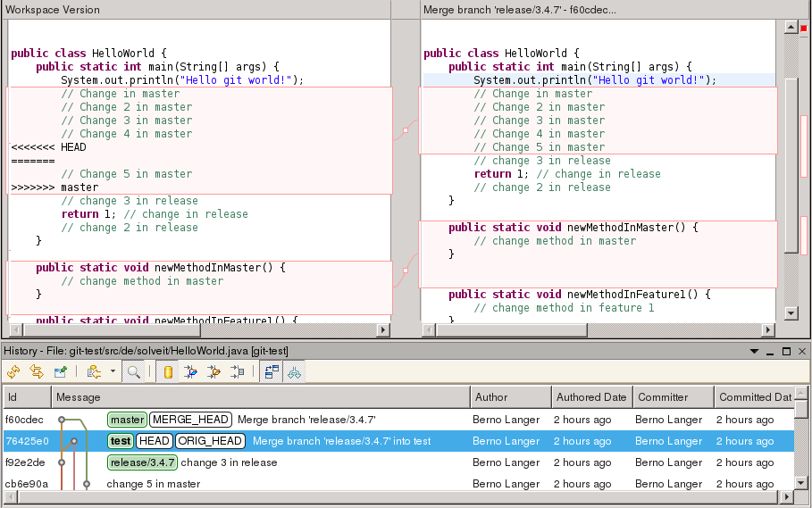This screenshot has height=508, width=812.
Task: Toggle the Find toolbar magnifier button
Action: [x=134, y=372]
